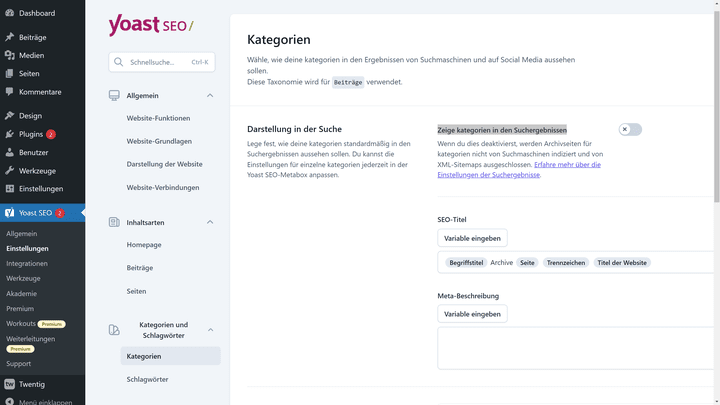720x405 pixels.
Task: Collapse the Allgemein section chevron
Action: pos(210,96)
